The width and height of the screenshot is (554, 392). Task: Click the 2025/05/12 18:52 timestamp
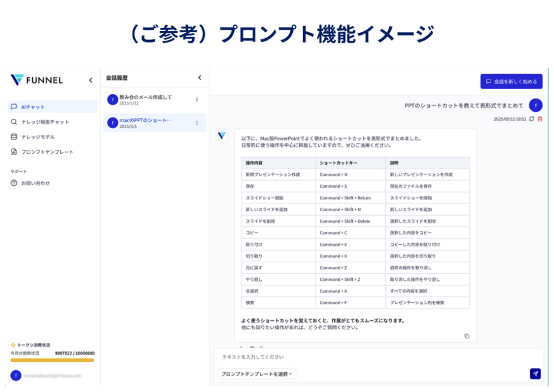[x=510, y=119]
